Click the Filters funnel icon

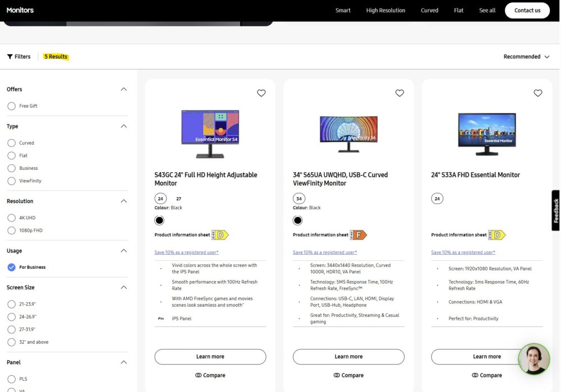(10, 57)
